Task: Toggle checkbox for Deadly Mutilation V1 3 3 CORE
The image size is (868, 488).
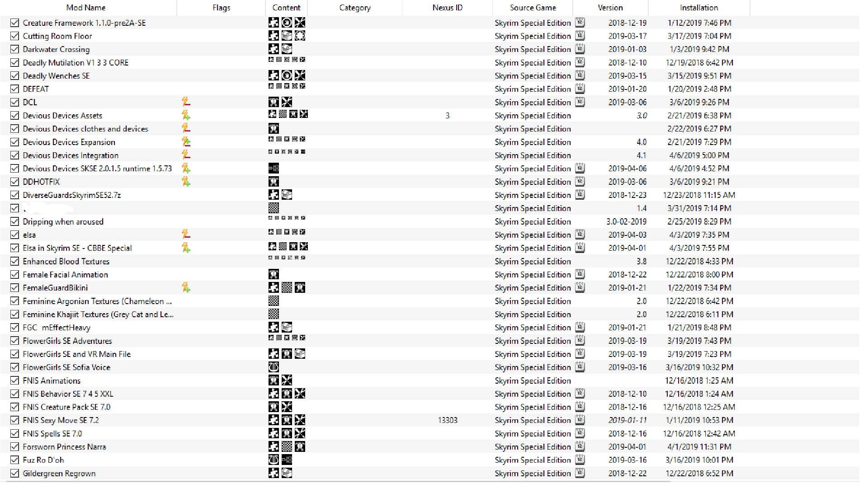Action: click(x=14, y=62)
